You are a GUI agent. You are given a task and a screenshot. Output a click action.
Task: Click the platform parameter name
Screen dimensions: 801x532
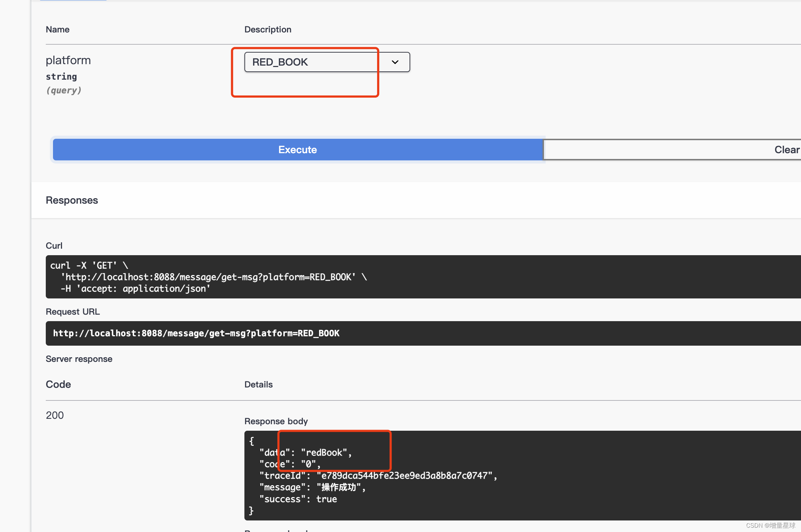tap(68, 60)
